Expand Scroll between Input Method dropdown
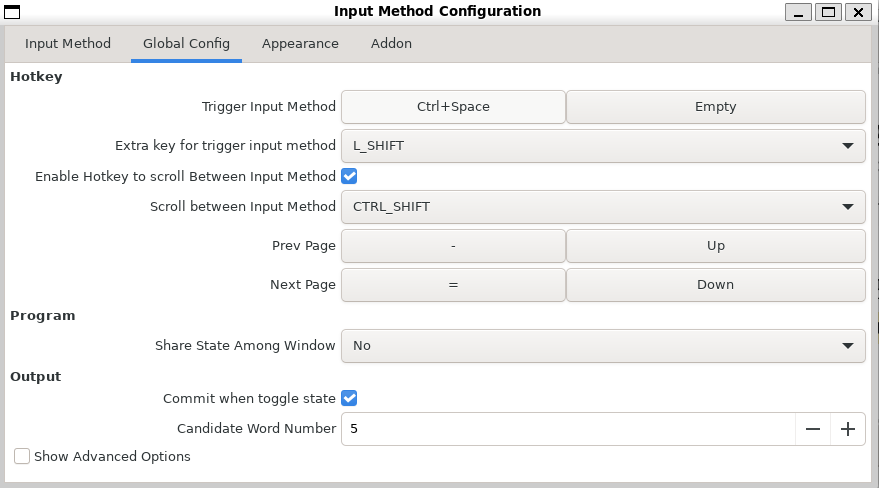The width and height of the screenshot is (879, 488). click(x=603, y=207)
